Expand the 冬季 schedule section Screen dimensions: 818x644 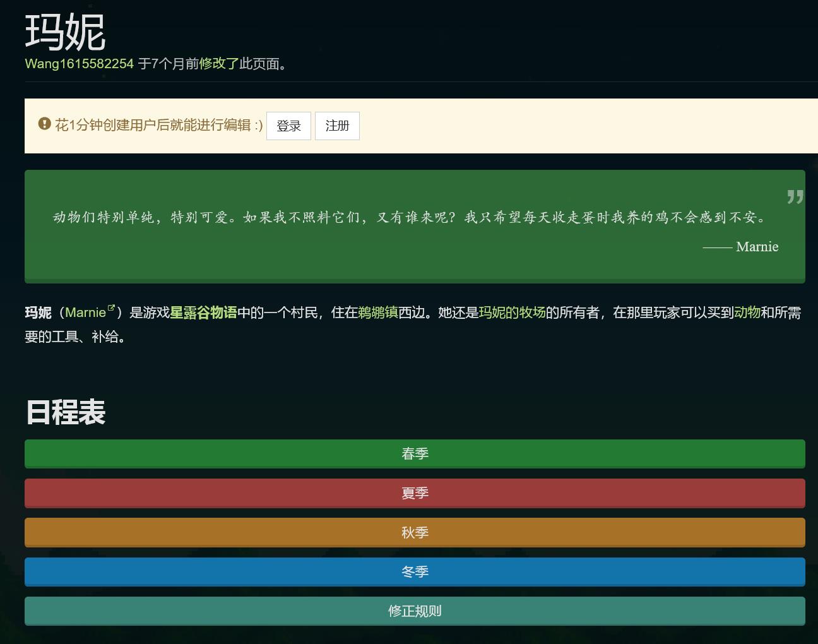coord(415,572)
